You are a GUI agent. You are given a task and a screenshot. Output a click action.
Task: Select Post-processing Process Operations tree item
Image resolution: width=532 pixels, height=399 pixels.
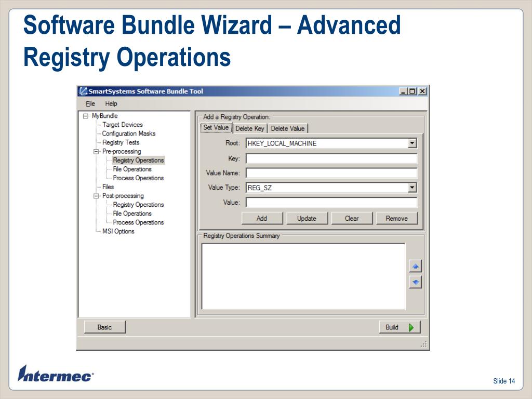coord(138,222)
